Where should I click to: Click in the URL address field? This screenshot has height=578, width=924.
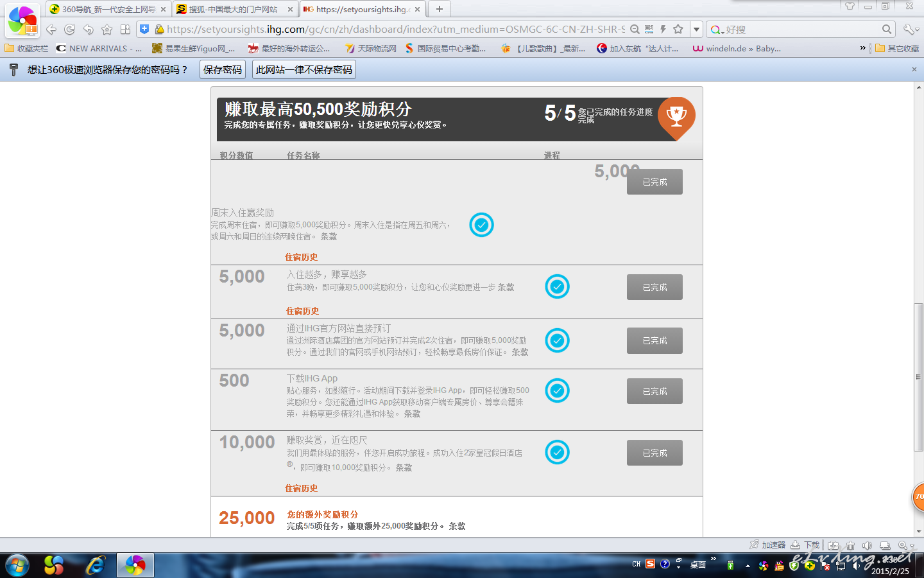pos(395,29)
